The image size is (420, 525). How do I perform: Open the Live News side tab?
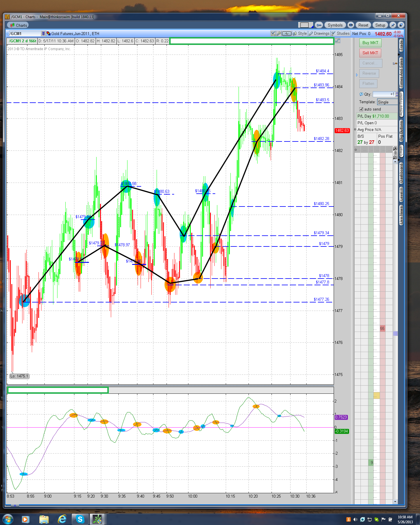point(401,215)
